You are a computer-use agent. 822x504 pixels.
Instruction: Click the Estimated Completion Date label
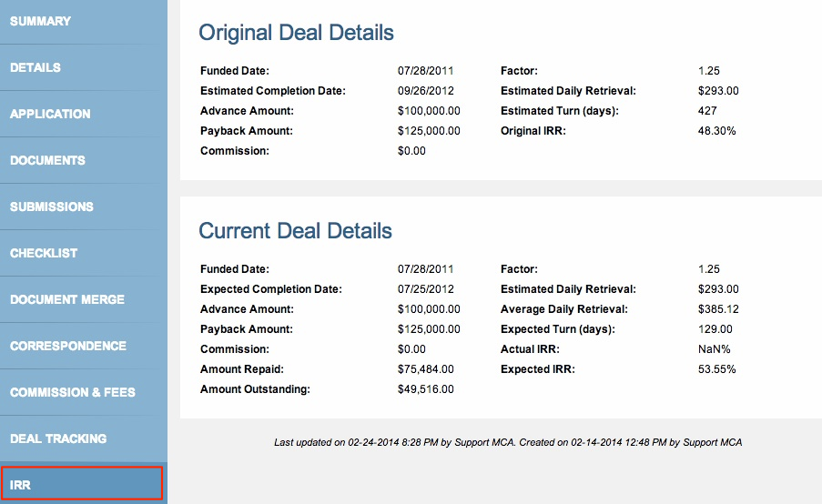tap(272, 91)
